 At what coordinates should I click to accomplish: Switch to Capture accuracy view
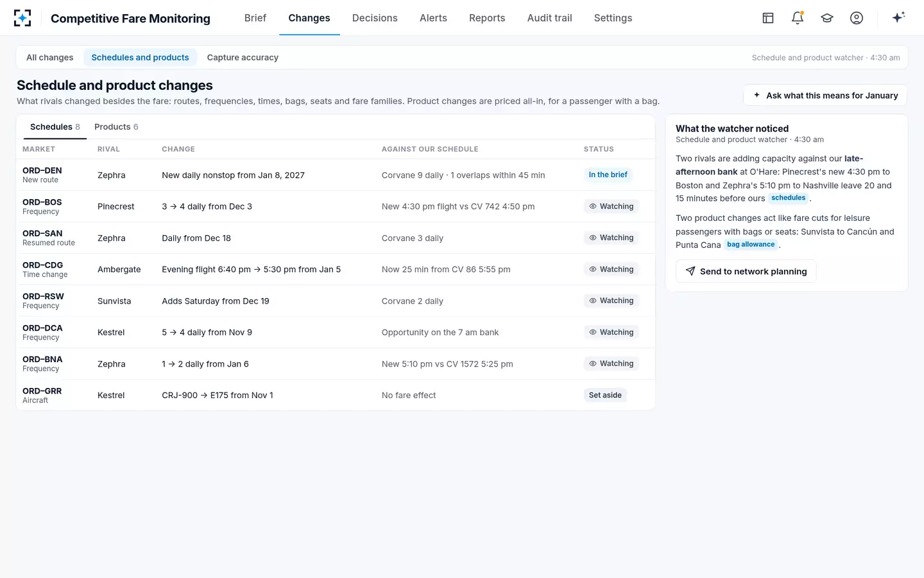(243, 57)
